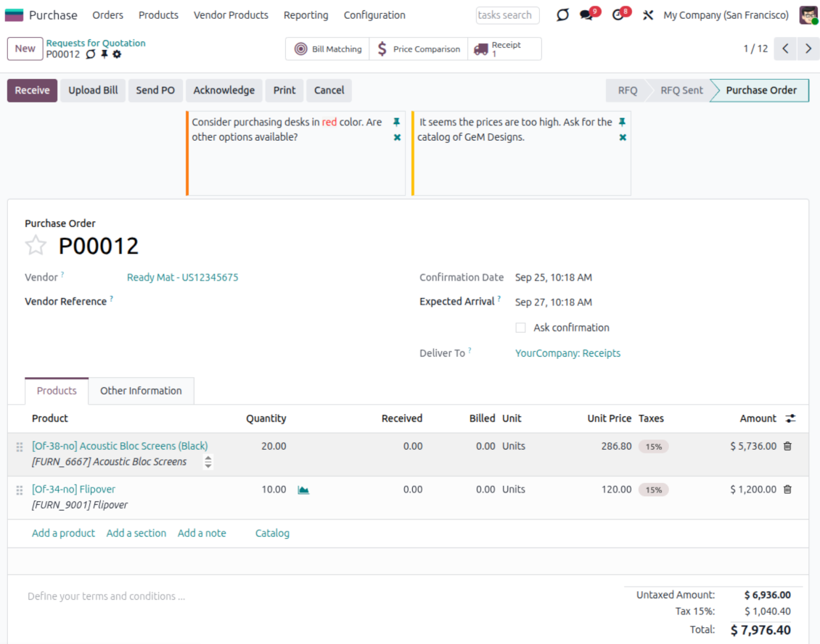Open My Company (San Francisco) company switcher
820x644 pixels.
click(726, 15)
